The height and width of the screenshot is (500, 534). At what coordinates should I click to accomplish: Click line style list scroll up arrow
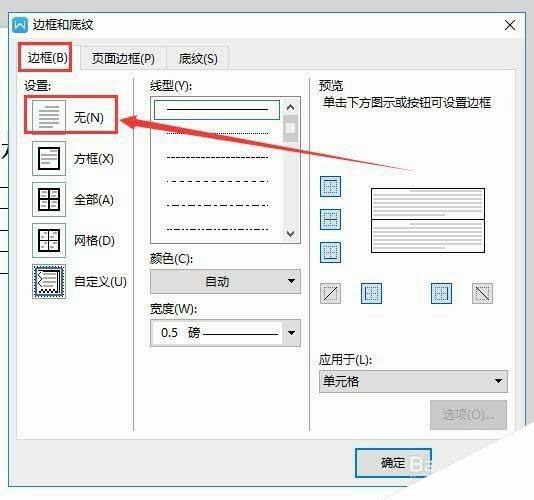[x=290, y=107]
